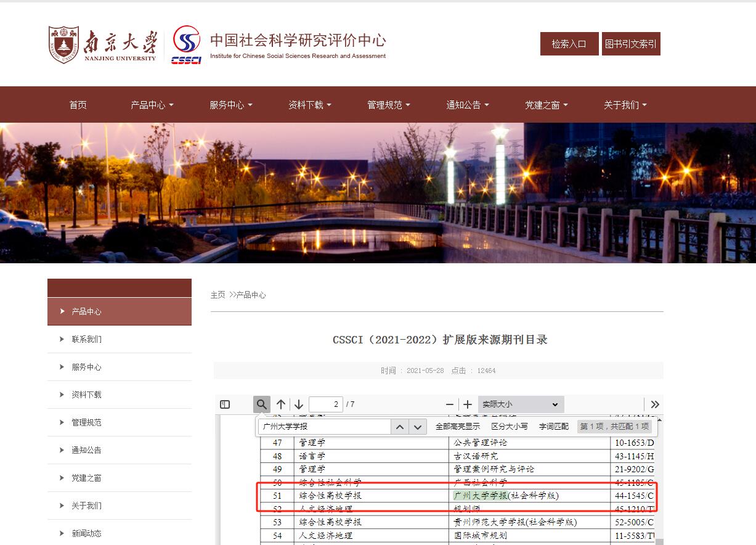Follow the 主页 breadcrumb link

(x=218, y=295)
